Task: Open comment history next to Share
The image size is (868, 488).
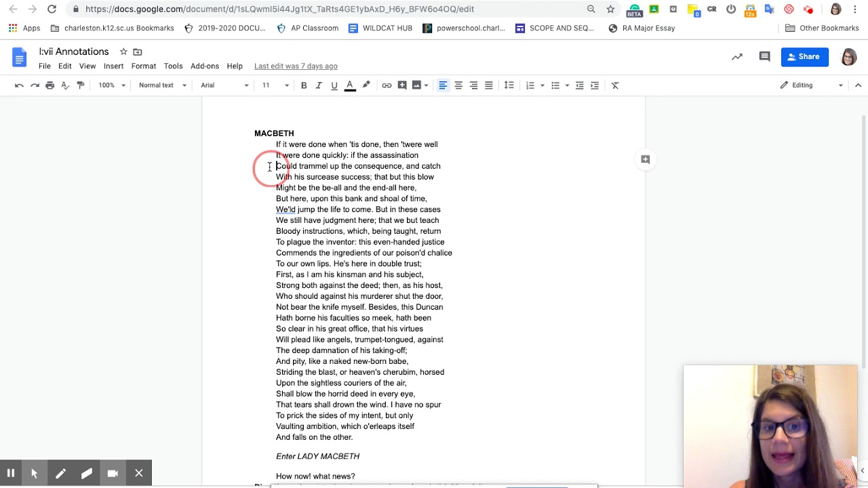Action: tap(764, 57)
